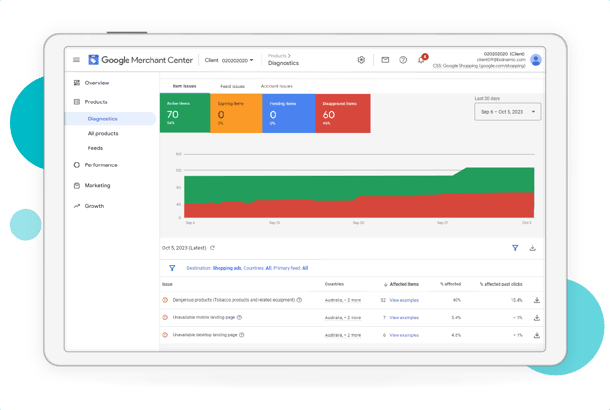Click the Marketing sidebar icon
This screenshot has height=410, width=610.
click(77, 186)
